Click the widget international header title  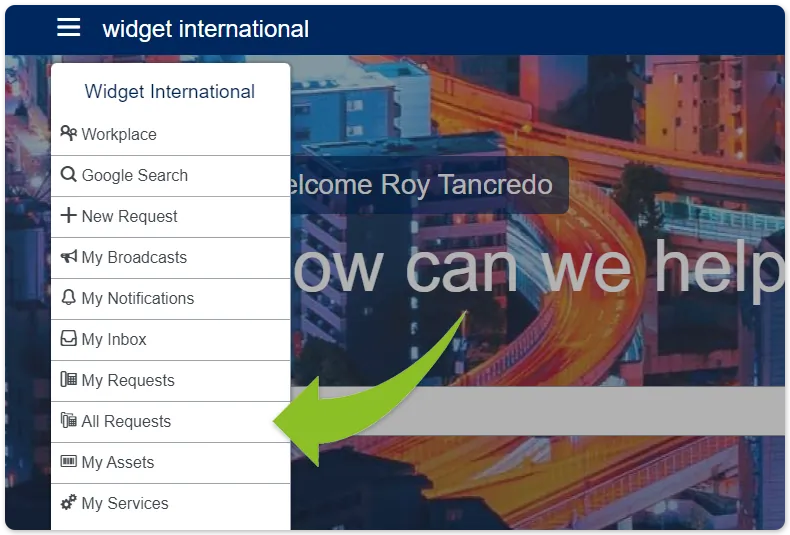pyautogui.click(x=206, y=29)
